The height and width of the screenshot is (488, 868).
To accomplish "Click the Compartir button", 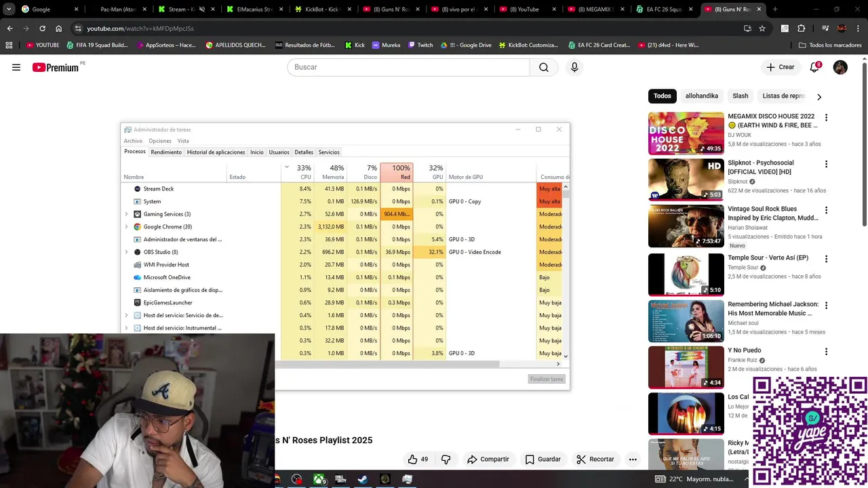I will 488,459.
